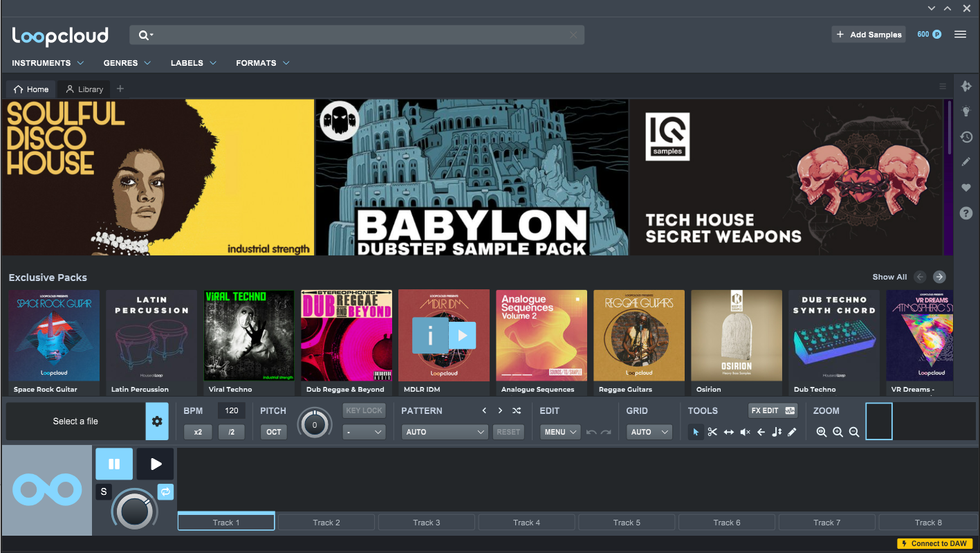980x553 pixels.
Task: Click the RESET pattern button
Action: click(x=508, y=432)
